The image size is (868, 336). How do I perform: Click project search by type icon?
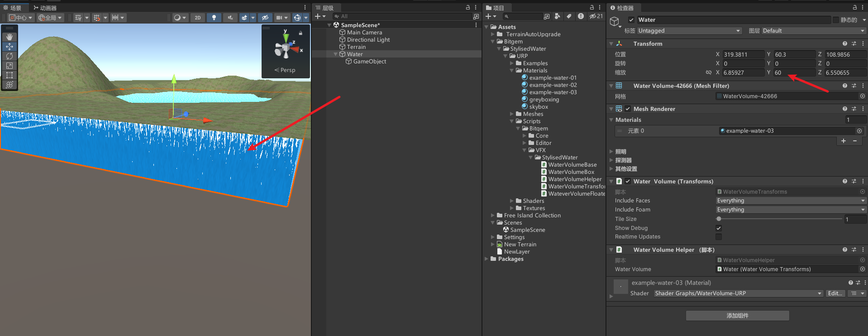(557, 16)
